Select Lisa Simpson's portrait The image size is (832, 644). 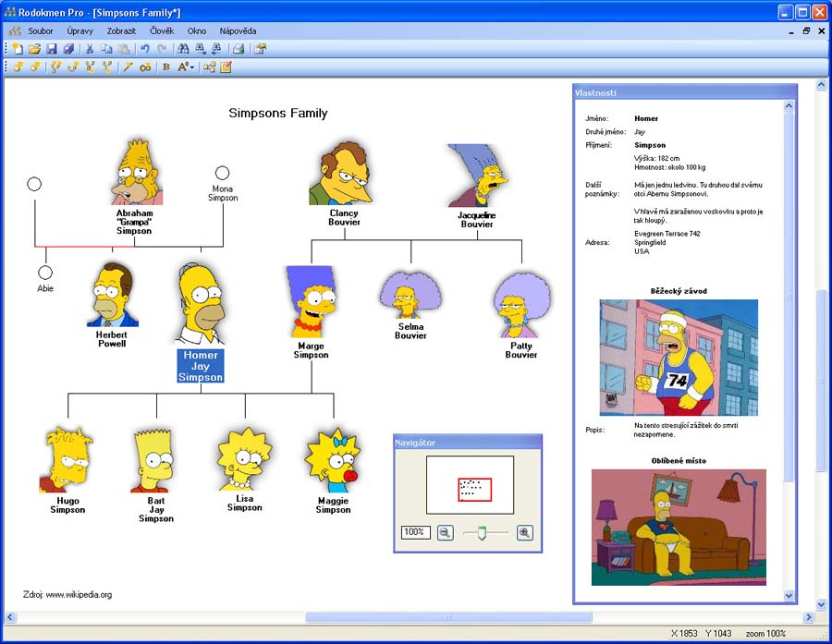coord(244,459)
